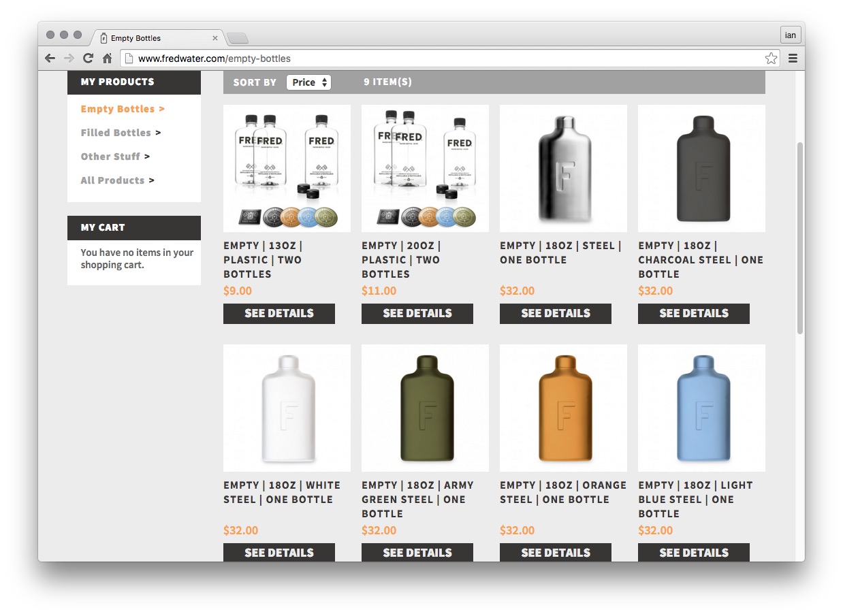This screenshot has width=843, height=616.
Task: See details for 13oz plastic bottles
Action: coord(279,314)
